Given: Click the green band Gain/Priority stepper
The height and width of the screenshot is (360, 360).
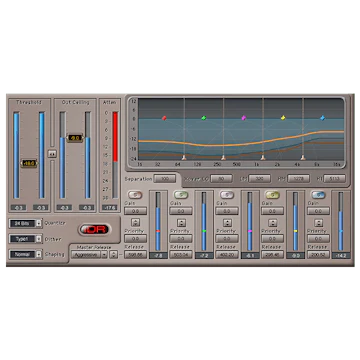Looking at the screenshot, I should (181, 223).
